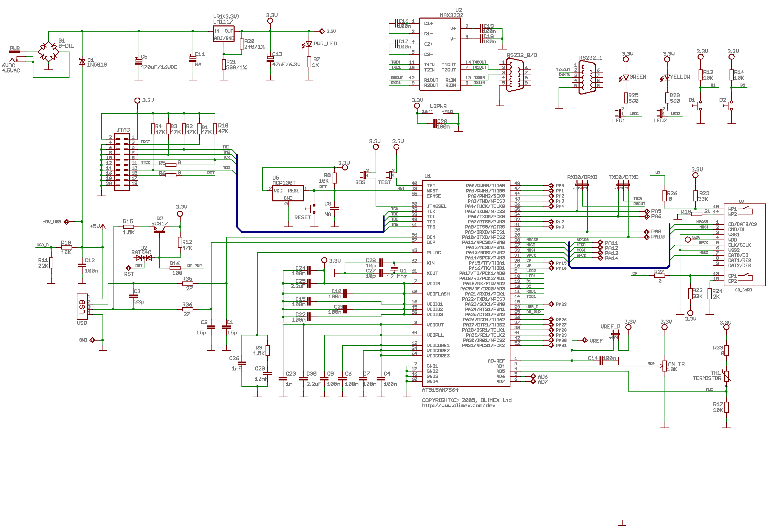The image size is (766, 532).
Task: Select the CLK/SCLK pin label
Action: [x=740, y=245]
